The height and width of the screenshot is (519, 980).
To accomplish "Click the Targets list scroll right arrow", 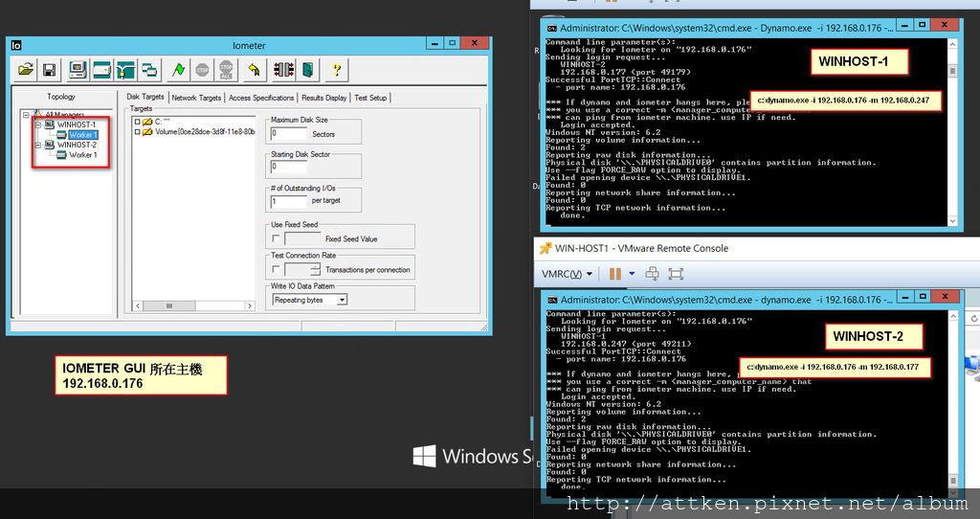I will coord(250,306).
